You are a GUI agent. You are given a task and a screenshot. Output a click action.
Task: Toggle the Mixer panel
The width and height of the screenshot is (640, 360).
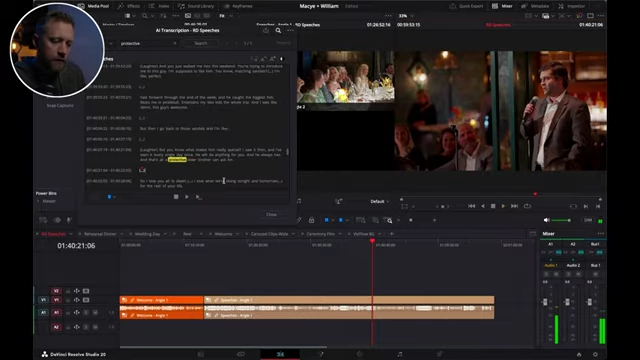tap(502, 6)
